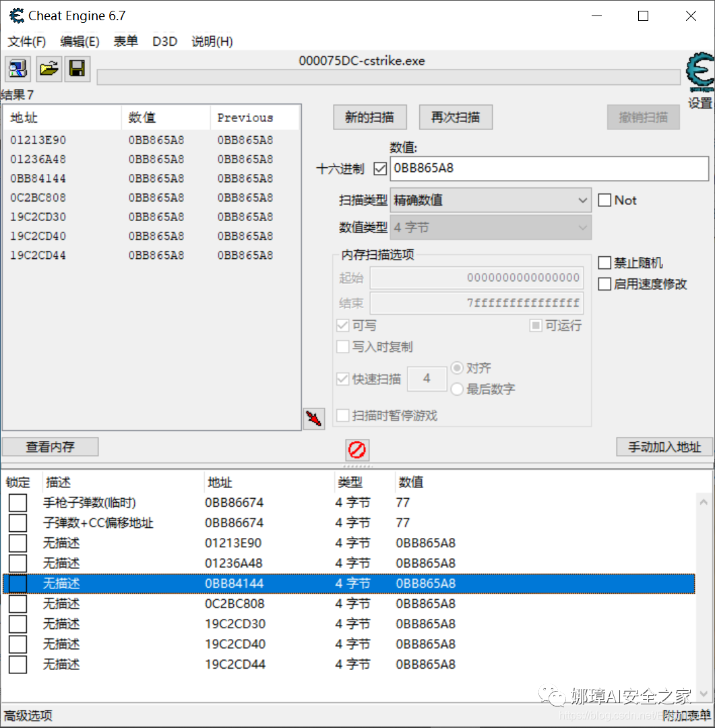Select the 手枪子弹数(临时) description text
The width and height of the screenshot is (715, 728).
[x=90, y=503]
